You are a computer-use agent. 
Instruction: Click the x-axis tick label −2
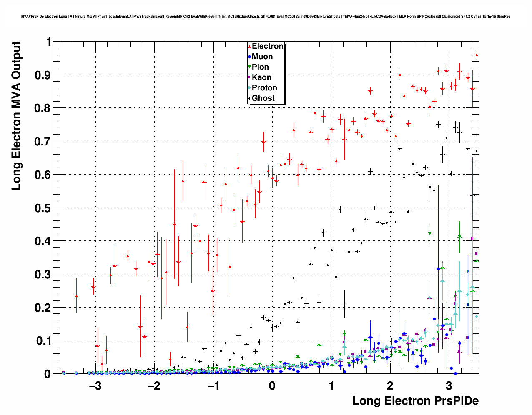(x=154, y=386)
